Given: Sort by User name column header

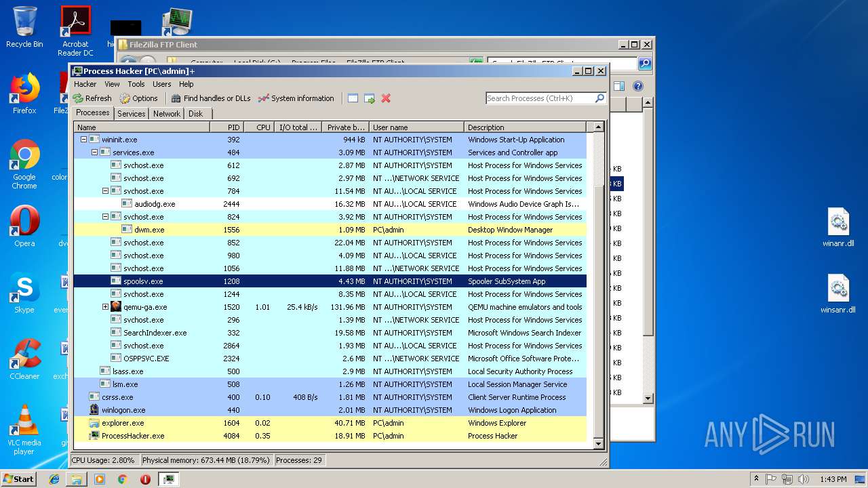Looking at the screenshot, I should coord(416,127).
